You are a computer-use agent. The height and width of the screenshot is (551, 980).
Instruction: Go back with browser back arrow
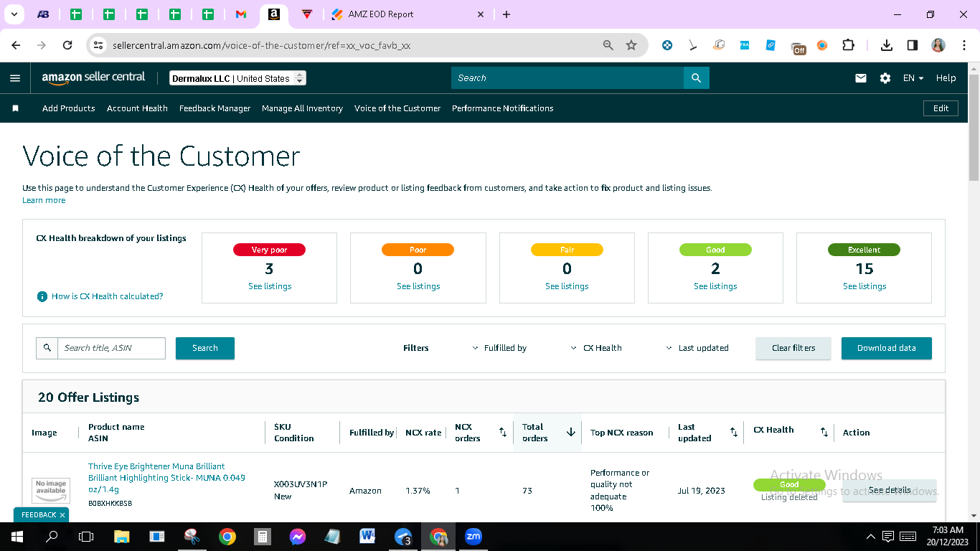click(x=16, y=45)
